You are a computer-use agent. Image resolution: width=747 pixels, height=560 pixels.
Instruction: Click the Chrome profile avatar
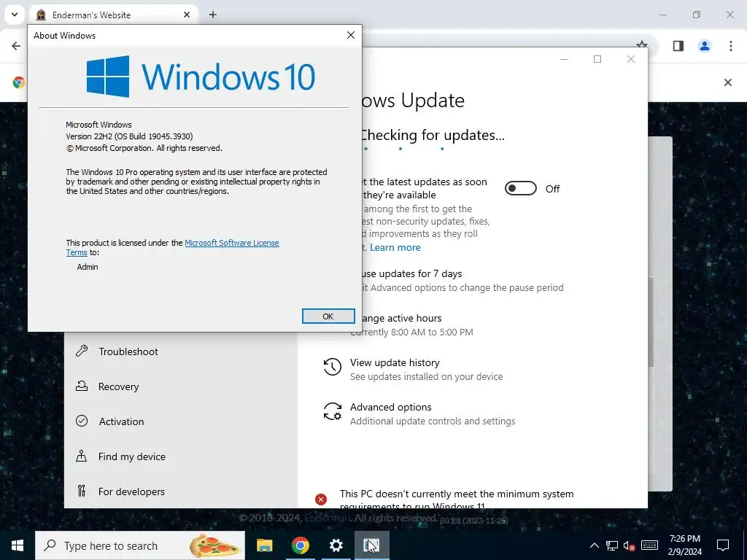(705, 46)
